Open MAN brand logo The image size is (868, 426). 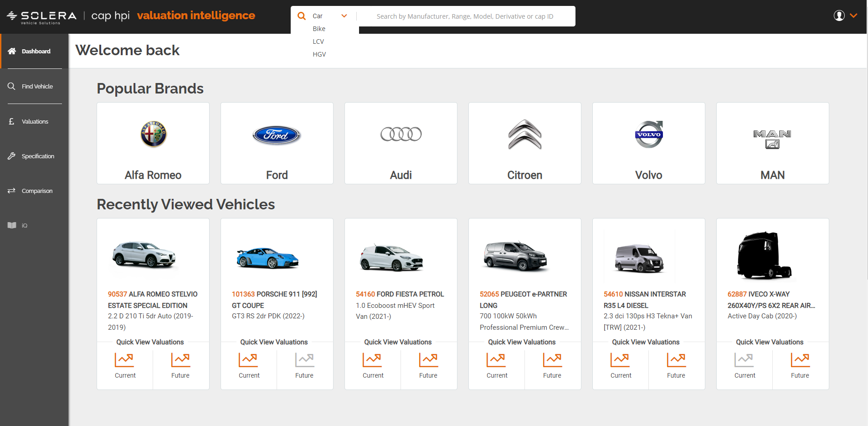tap(772, 139)
